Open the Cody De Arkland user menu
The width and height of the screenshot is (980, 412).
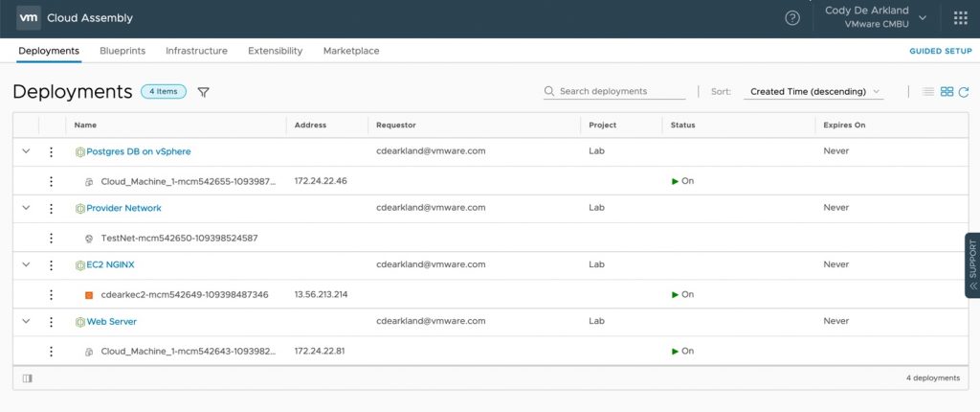tap(876, 17)
